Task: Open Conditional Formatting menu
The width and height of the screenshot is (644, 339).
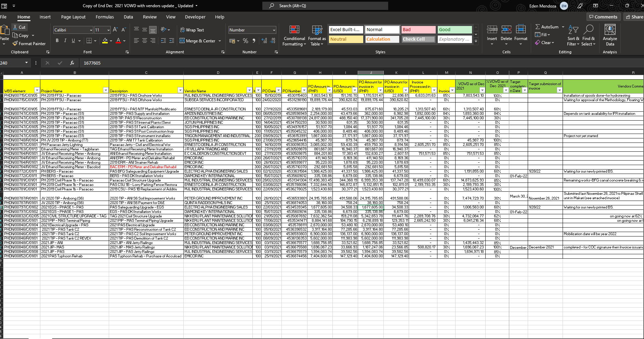Action: coord(294,36)
